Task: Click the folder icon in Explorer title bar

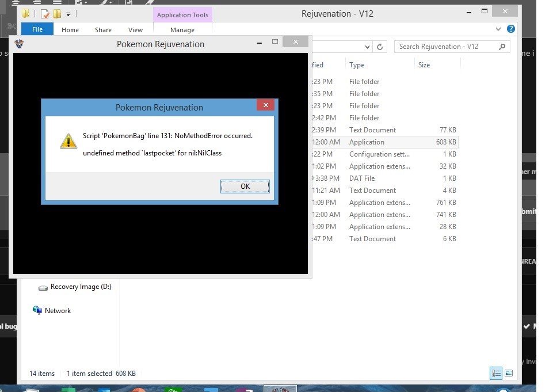Action: (26, 14)
